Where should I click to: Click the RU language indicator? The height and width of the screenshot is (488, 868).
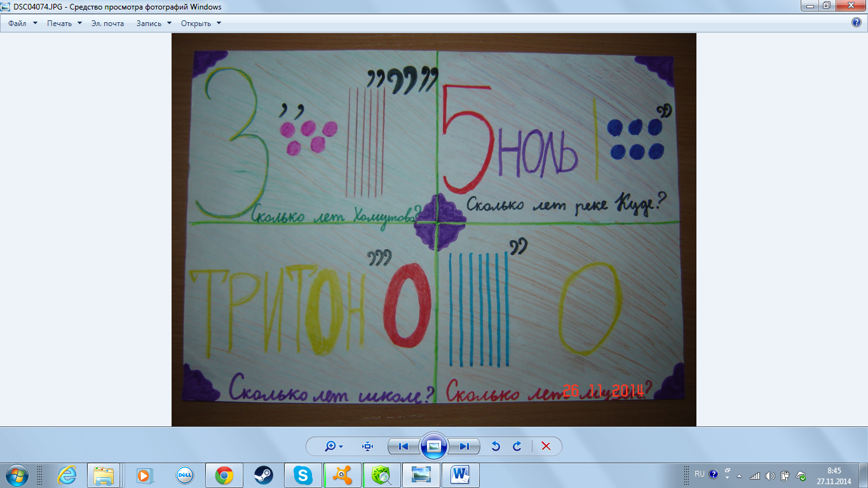coord(700,474)
